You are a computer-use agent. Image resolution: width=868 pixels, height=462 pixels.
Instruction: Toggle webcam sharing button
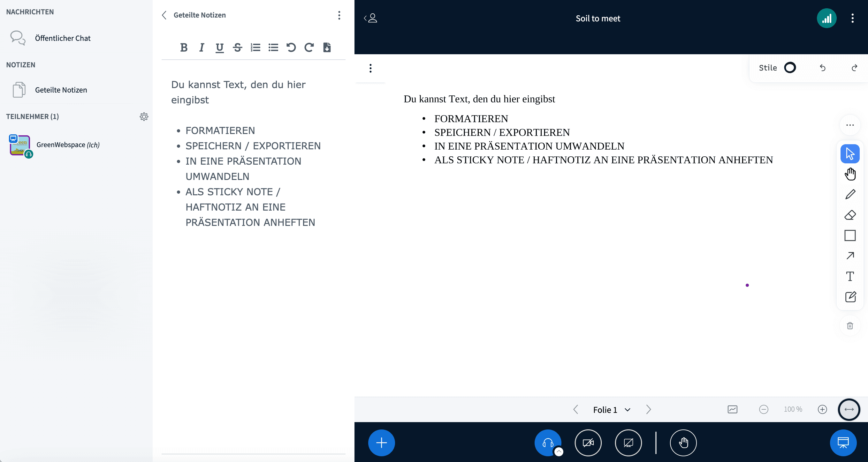(x=588, y=443)
